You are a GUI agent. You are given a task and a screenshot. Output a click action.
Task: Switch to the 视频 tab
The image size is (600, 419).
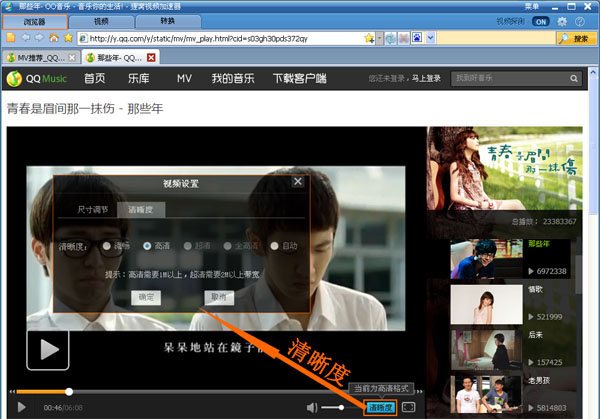click(x=101, y=22)
